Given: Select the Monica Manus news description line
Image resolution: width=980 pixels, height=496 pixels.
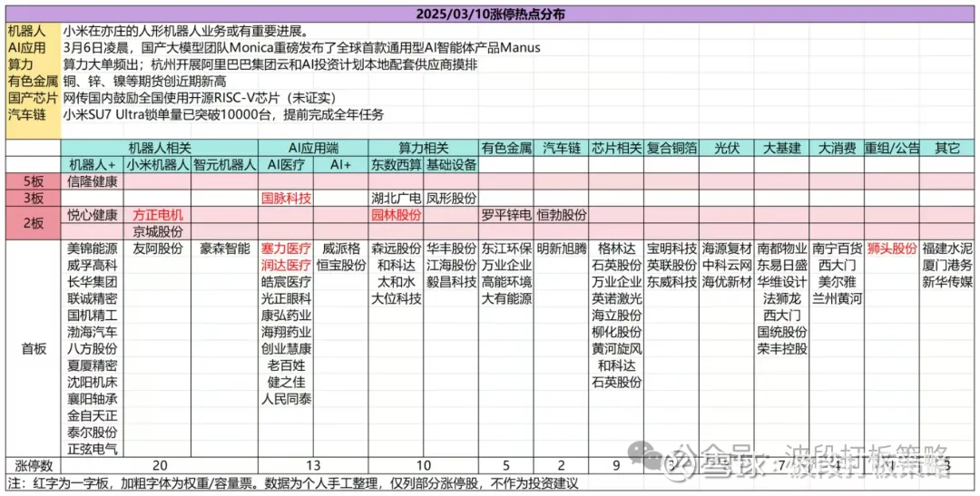Looking at the screenshot, I should [302, 47].
